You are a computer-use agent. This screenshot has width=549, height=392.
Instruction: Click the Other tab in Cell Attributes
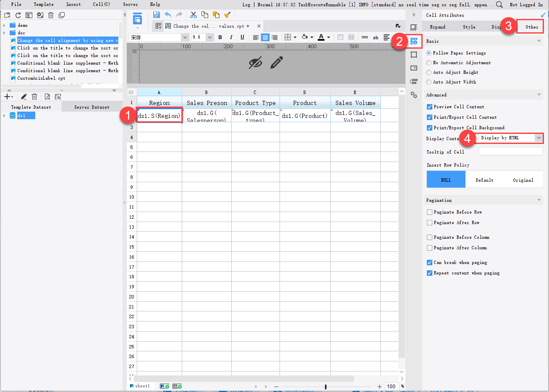click(530, 26)
